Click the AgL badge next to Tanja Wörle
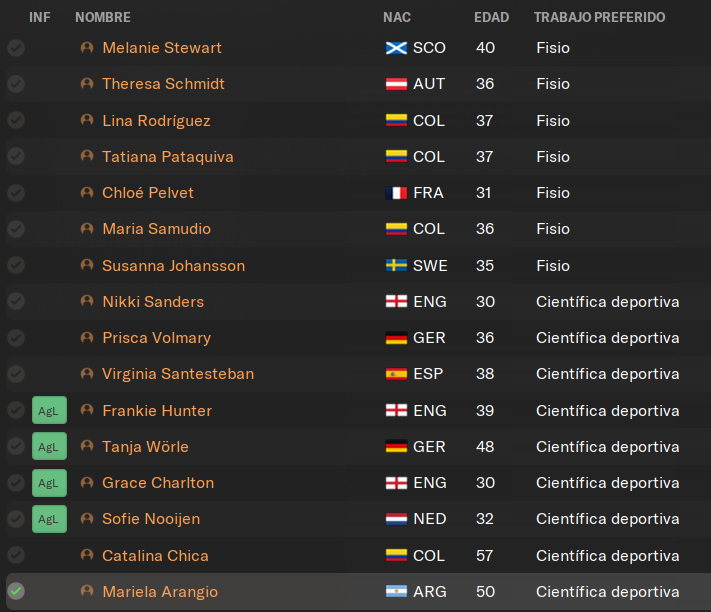The height and width of the screenshot is (612, 711). (49, 447)
